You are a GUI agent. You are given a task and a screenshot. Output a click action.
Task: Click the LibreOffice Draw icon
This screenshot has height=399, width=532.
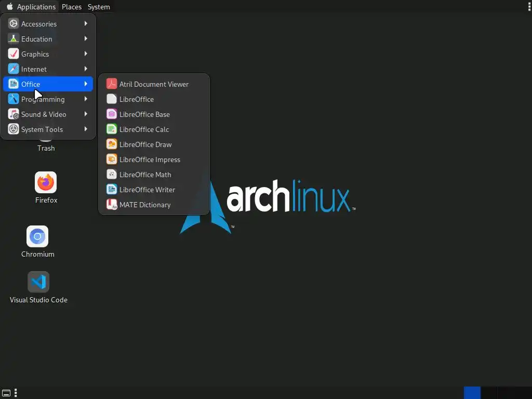click(112, 144)
